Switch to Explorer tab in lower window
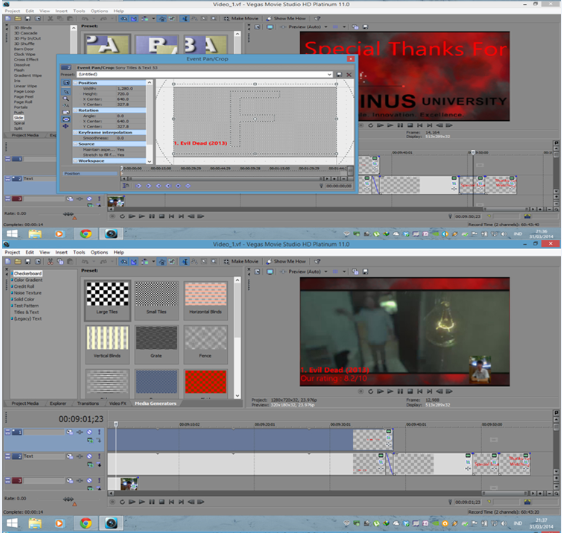Screen dimensions: 562x533 (x=58, y=403)
